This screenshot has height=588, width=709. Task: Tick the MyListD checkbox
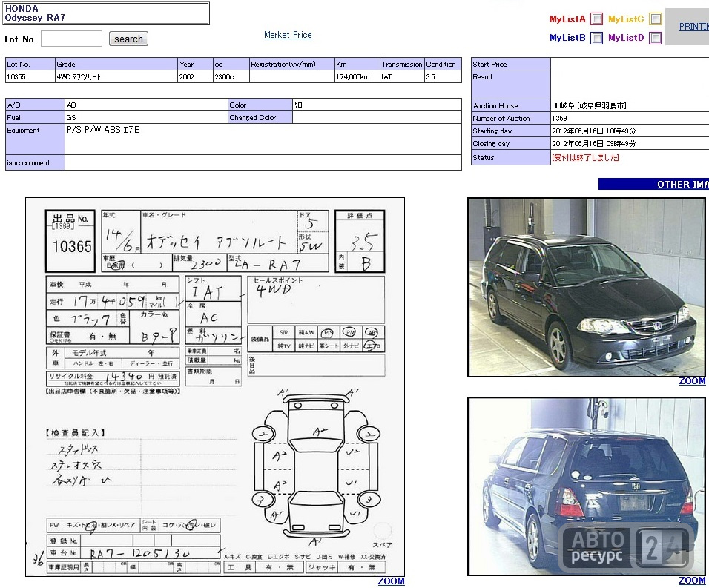(x=655, y=38)
